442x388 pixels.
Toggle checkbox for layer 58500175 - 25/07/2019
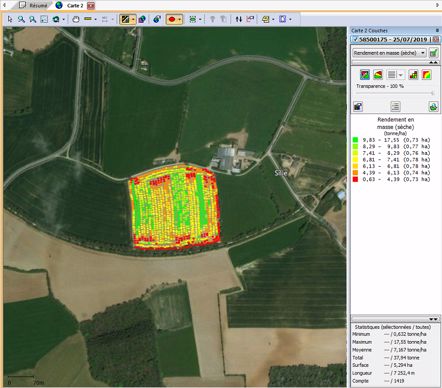coord(355,39)
